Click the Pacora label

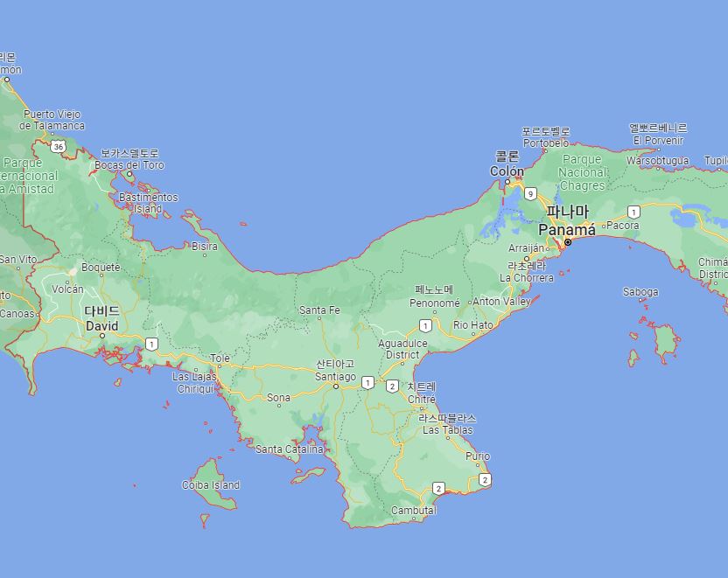[623, 226]
